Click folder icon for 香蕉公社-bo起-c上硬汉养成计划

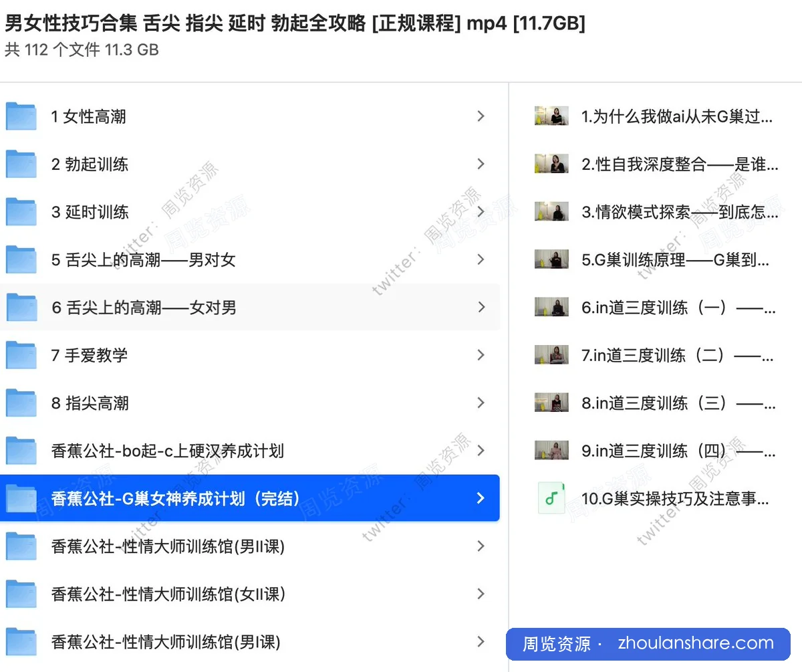pos(21,451)
